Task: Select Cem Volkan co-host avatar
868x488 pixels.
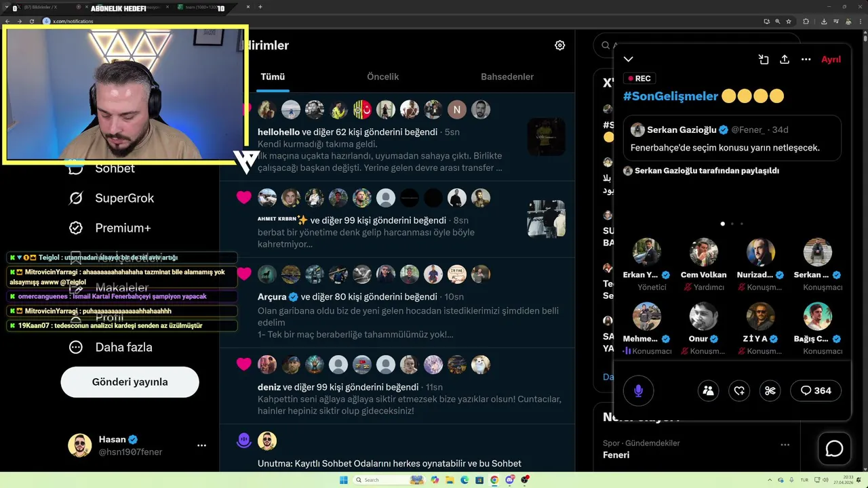Action: (x=704, y=252)
